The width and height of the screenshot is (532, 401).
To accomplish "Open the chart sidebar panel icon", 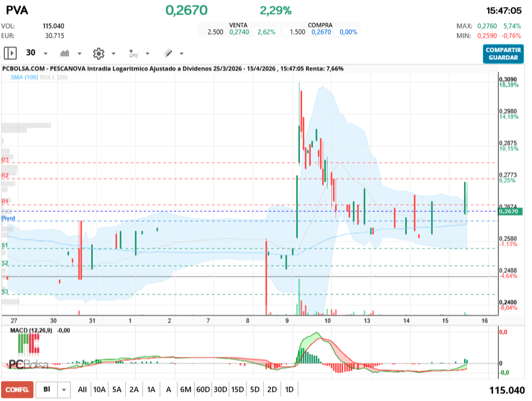I will 10,53.
